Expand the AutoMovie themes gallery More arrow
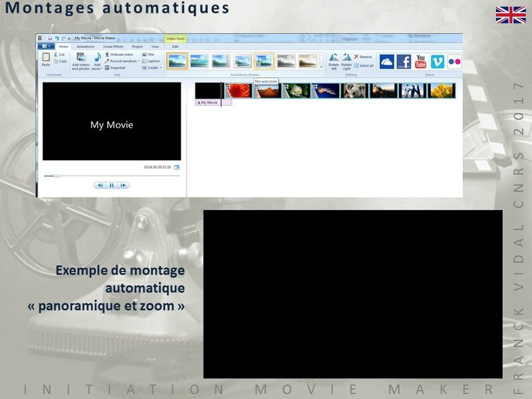 [321, 67]
